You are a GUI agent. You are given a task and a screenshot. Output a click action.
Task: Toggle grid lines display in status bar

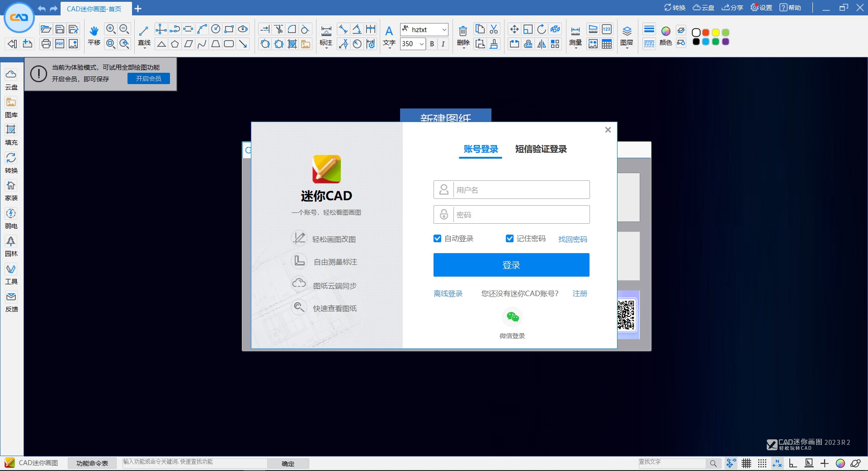(746, 463)
